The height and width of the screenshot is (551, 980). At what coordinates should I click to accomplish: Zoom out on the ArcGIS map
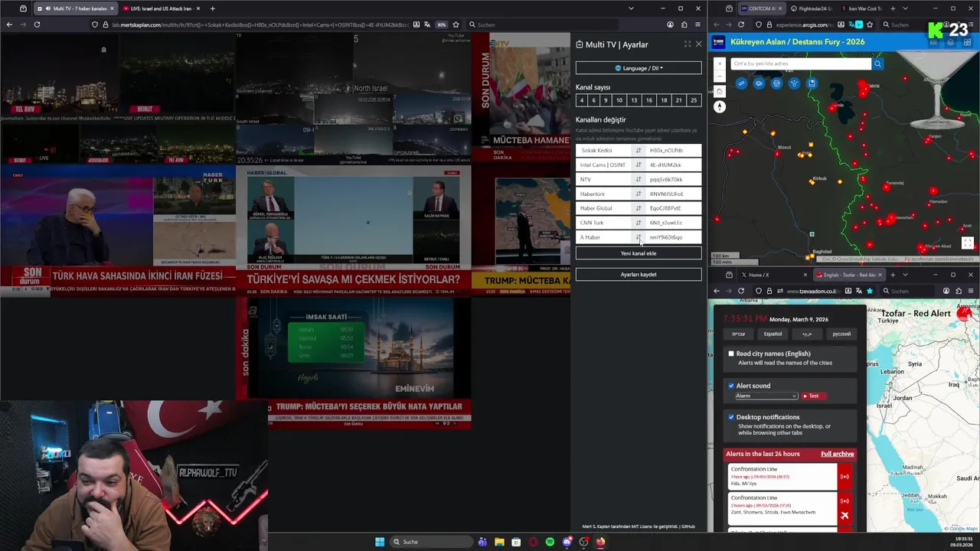(x=720, y=77)
